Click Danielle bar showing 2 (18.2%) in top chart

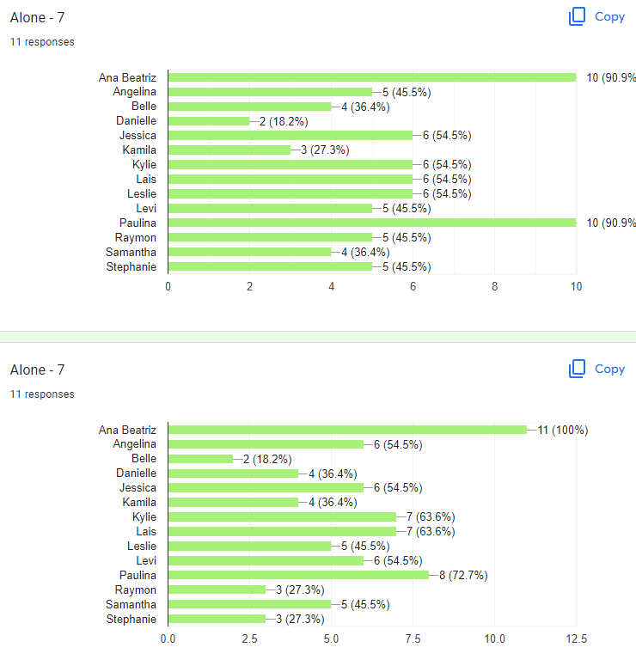pos(209,121)
